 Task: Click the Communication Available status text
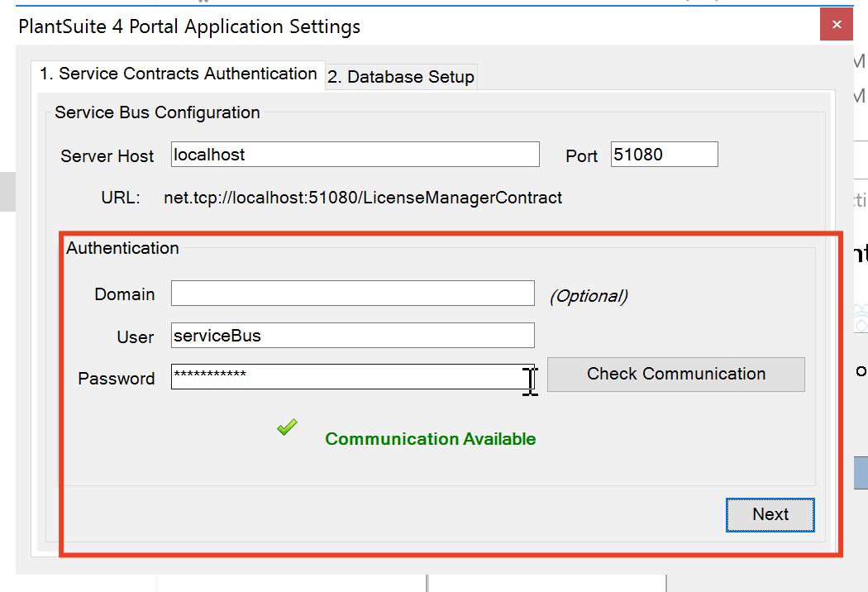point(430,439)
